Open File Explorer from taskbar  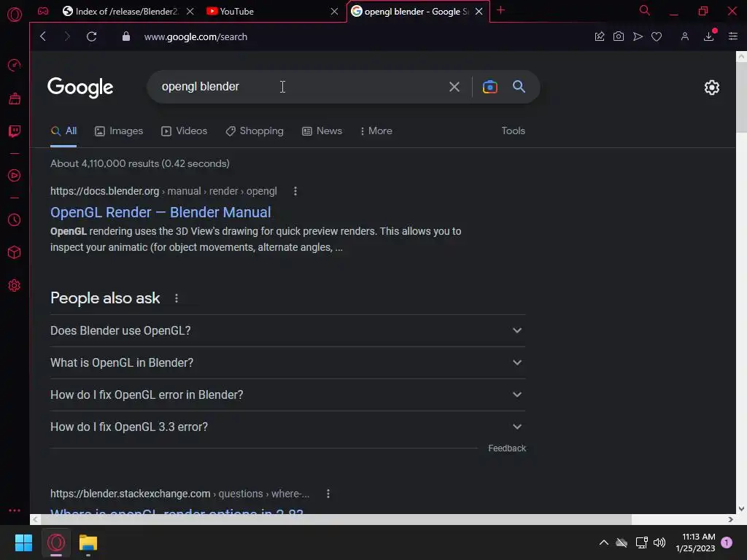point(88,542)
